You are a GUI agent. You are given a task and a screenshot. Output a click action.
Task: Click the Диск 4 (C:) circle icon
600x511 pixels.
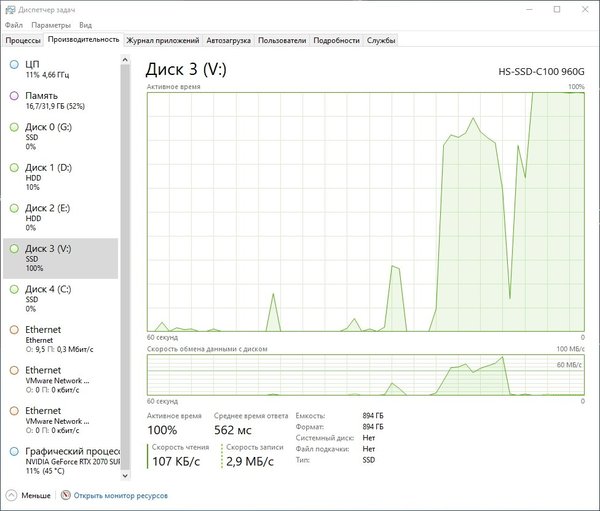coord(14,289)
